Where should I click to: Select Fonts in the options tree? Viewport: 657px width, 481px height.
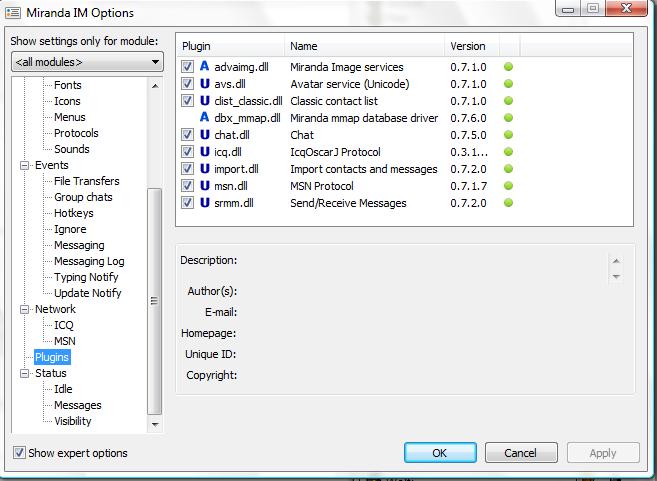click(x=67, y=85)
